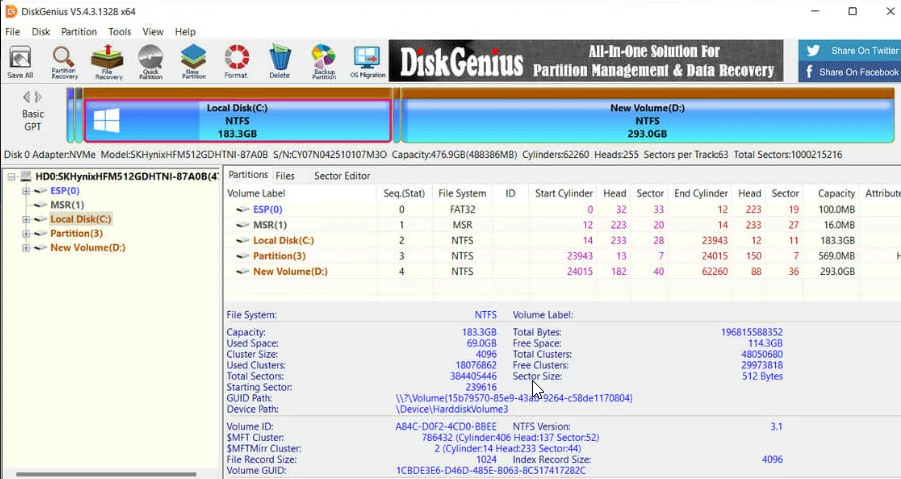901x479 pixels.
Task: Expand the Partition(3) tree node
Action: (26, 234)
